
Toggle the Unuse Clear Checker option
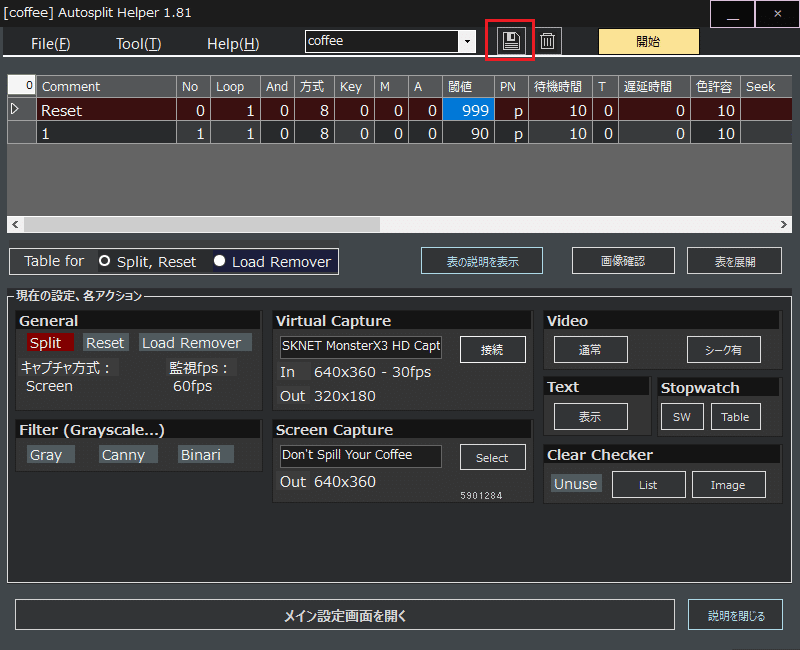[x=576, y=484]
